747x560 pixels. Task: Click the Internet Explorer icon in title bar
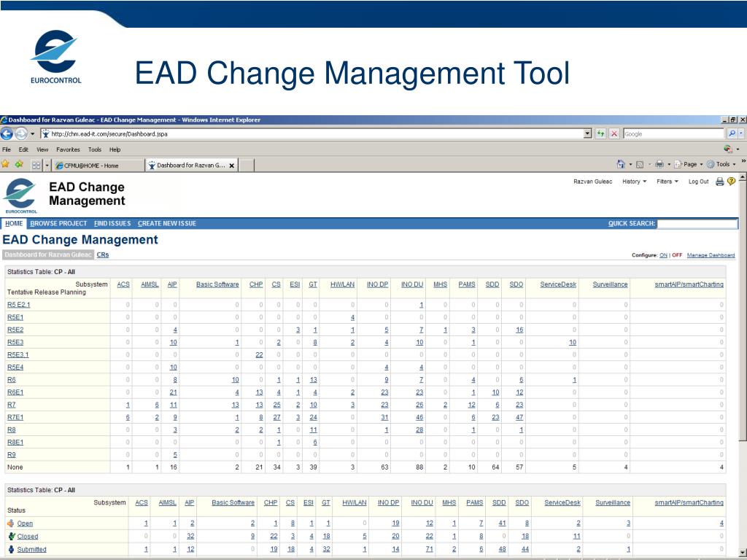click(x=4, y=120)
